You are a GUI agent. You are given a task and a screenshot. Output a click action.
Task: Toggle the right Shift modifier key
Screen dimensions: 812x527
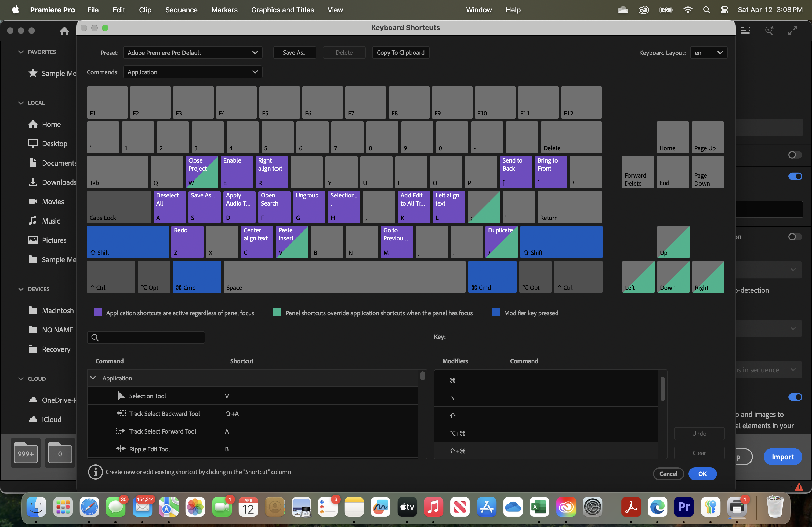pyautogui.click(x=561, y=242)
